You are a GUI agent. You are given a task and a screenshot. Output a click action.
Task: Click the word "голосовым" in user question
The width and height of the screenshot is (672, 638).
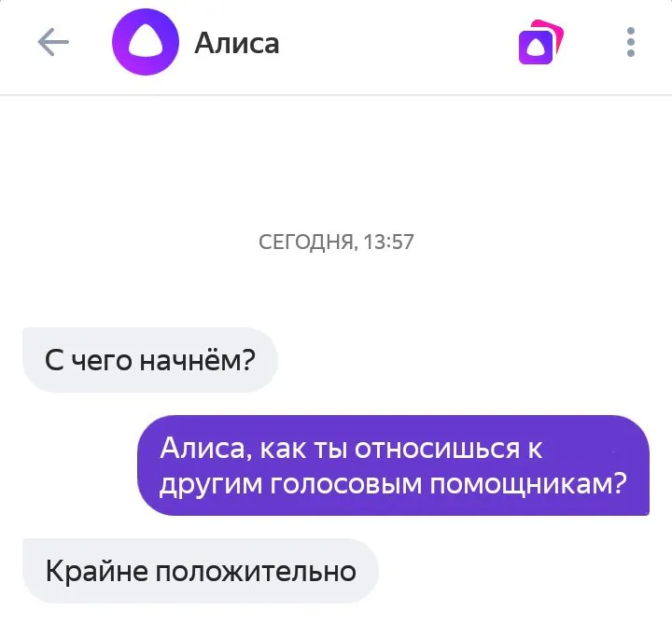[x=346, y=485]
